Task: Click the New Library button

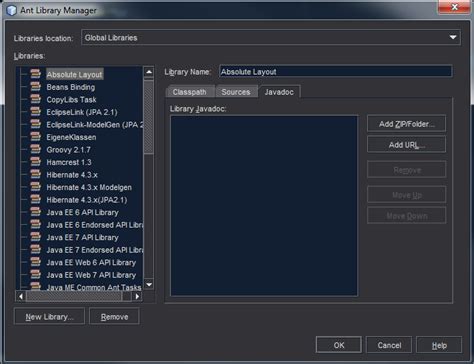Action: coord(49,316)
